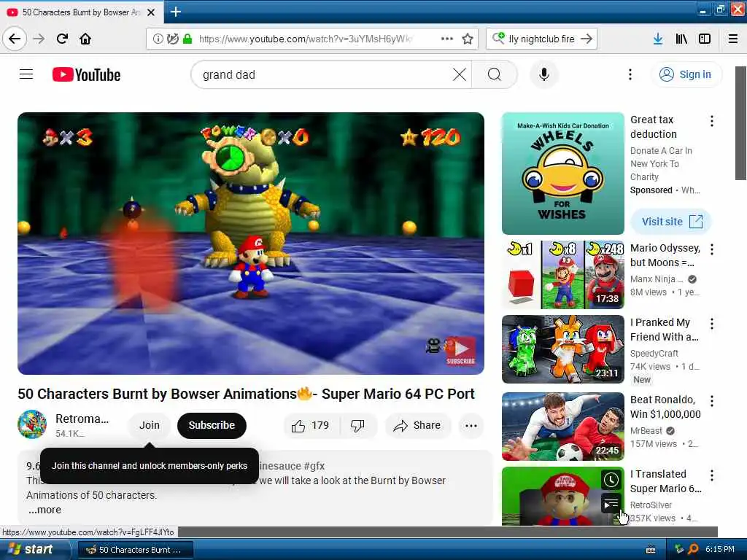Add I Translated Super Mario to Watch later

611,480
